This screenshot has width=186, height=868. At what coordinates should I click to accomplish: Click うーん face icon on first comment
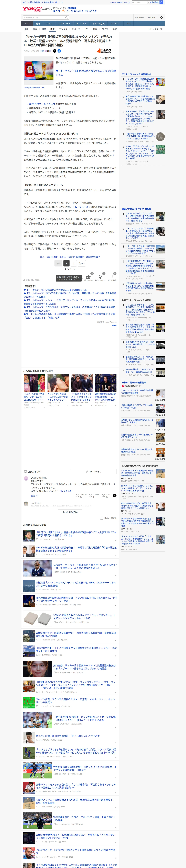click(104, 496)
